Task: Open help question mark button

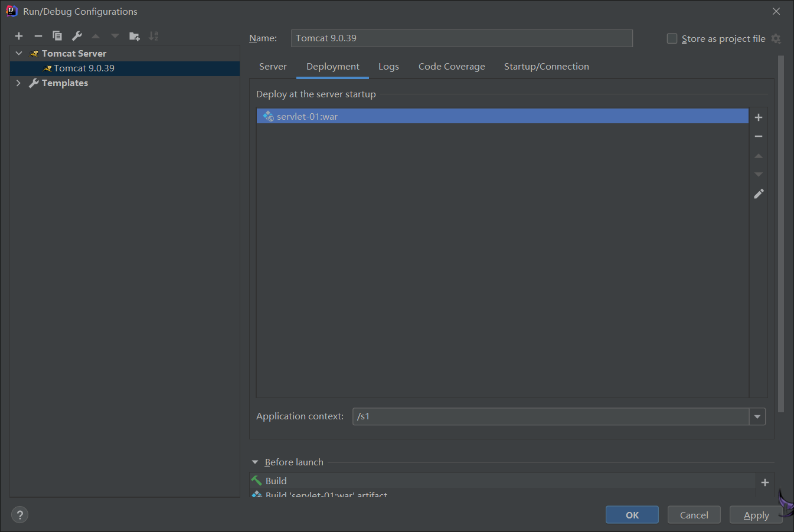Action: [19, 515]
